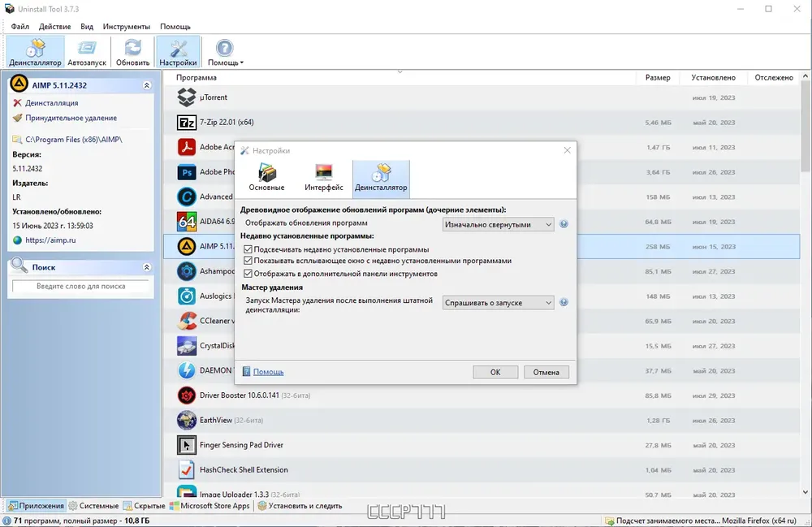Click the 7-Zip program icon
812x527 pixels.
point(187,122)
